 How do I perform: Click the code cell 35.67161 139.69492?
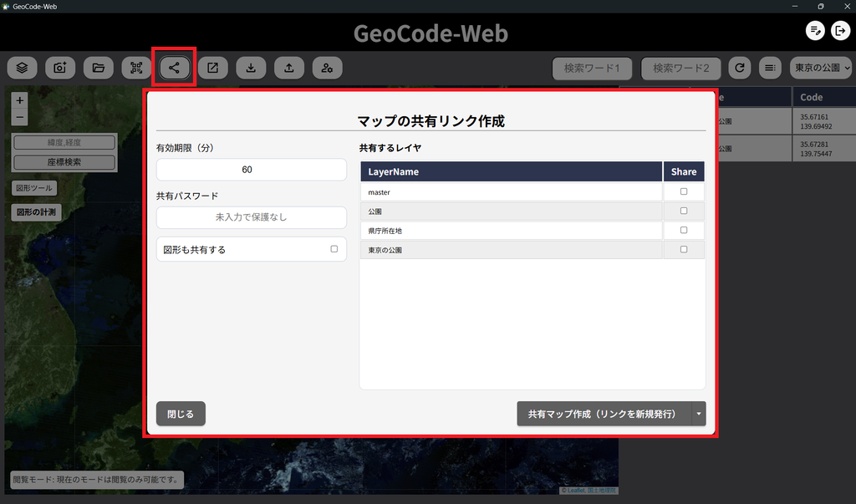click(823, 121)
